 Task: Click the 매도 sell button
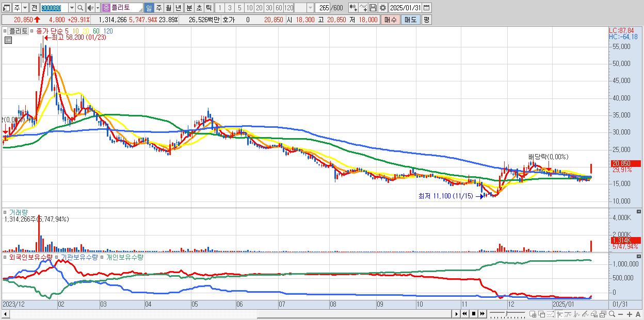coord(410,20)
